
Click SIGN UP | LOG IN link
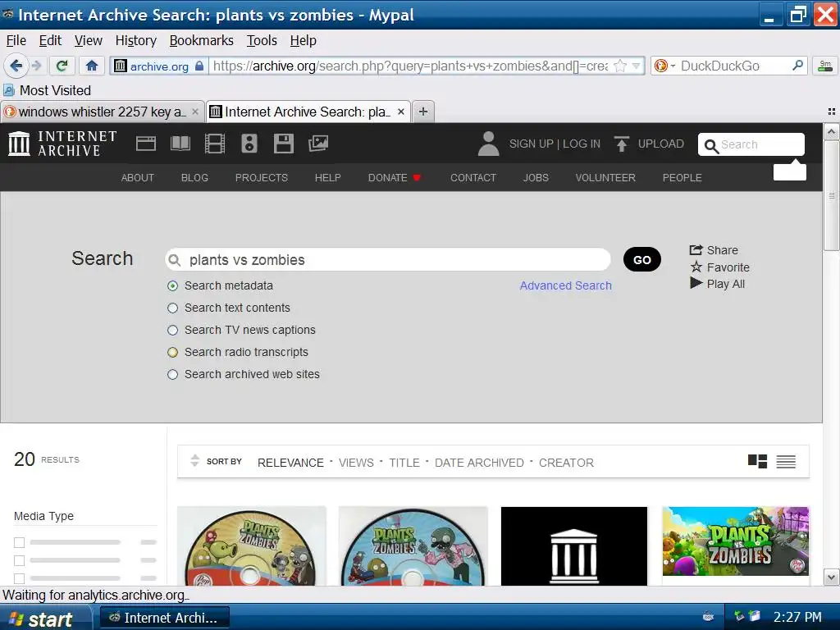click(555, 144)
